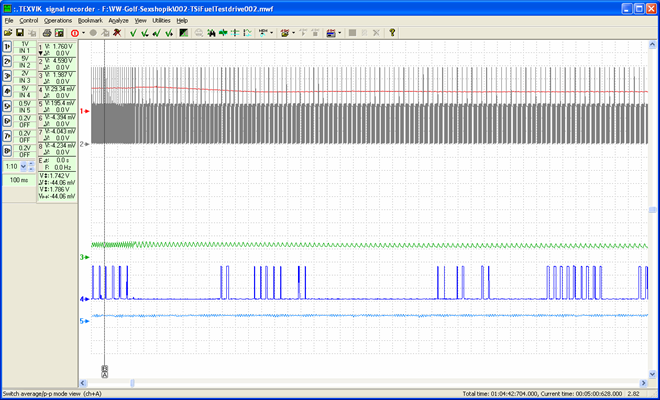Screen dimensions: 660x400
Task: Click the HEX-labeled analyze mode icon
Action: coord(263,32)
